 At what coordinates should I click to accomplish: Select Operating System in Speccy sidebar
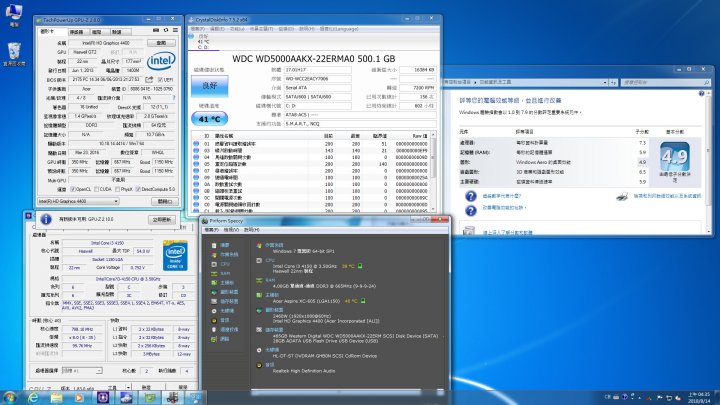(225, 254)
